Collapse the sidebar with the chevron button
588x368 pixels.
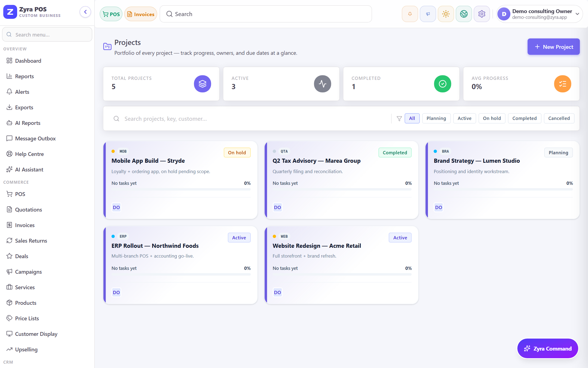(85, 12)
